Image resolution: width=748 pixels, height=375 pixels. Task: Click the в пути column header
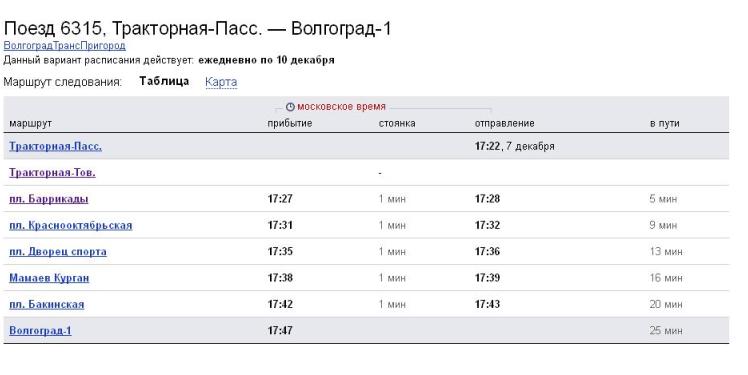pos(664,124)
